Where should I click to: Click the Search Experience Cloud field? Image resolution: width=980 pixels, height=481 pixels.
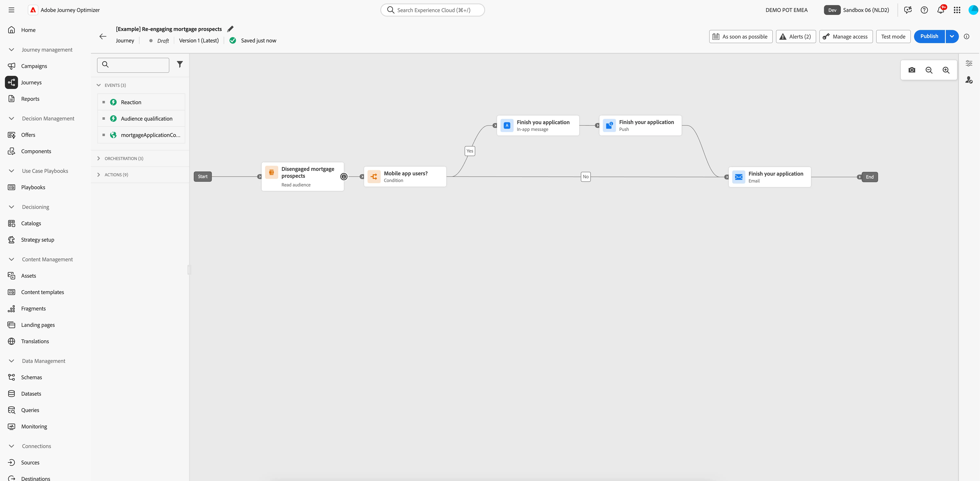(x=433, y=10)
